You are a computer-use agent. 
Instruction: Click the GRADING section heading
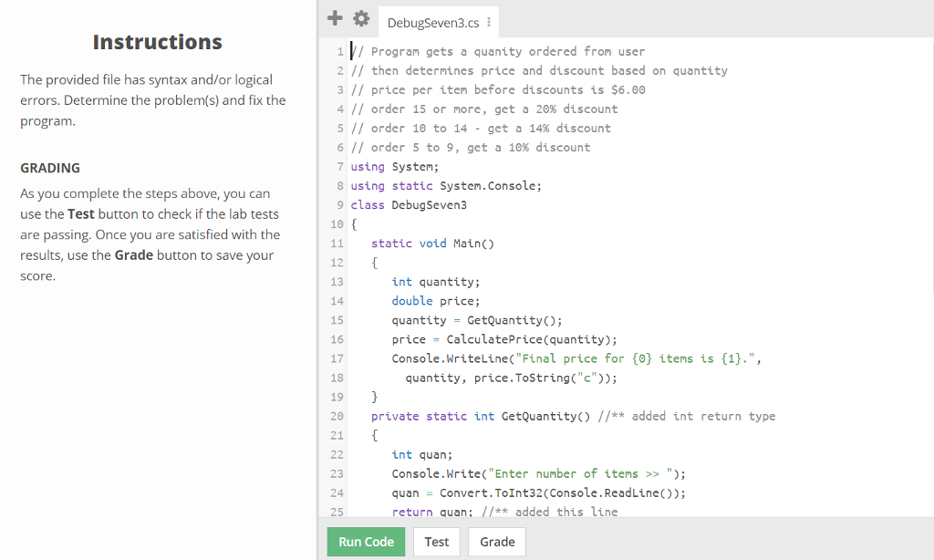pos(50,168)
